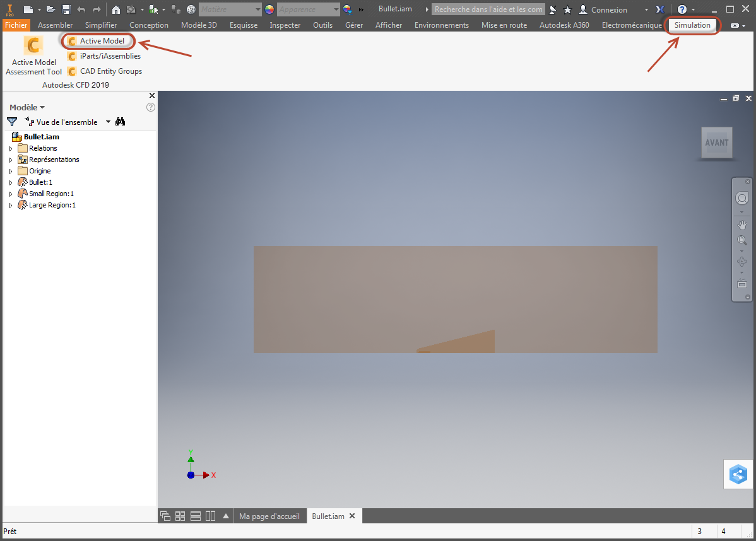
Task: Open favorites star icon
Action: [567, 9]
